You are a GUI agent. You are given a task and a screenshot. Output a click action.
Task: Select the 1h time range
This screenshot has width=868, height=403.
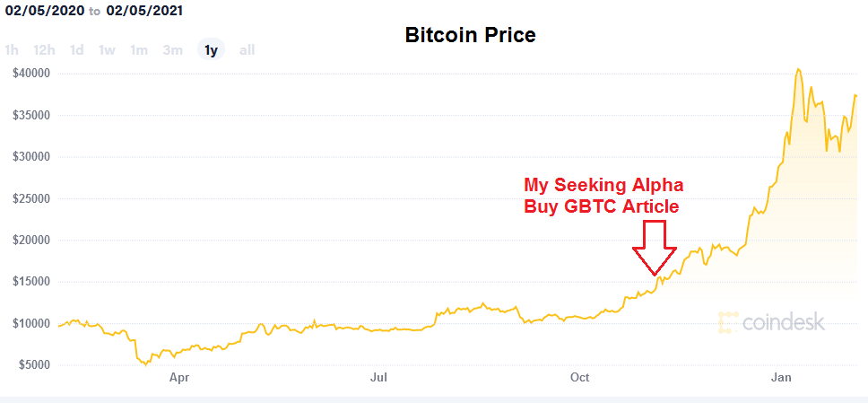(x=12, y=50)
